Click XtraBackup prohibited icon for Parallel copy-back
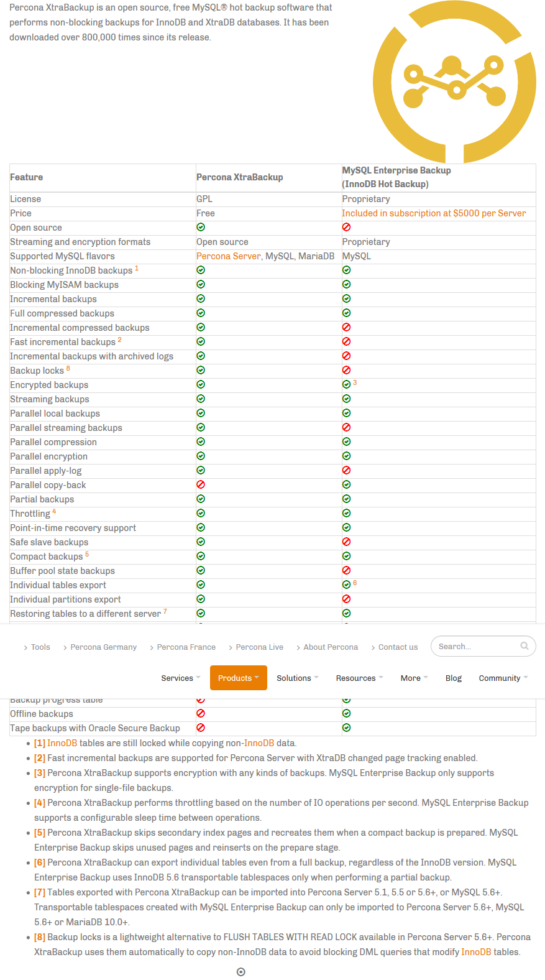Viewport: 545px width, 980px height. point(201,484)
